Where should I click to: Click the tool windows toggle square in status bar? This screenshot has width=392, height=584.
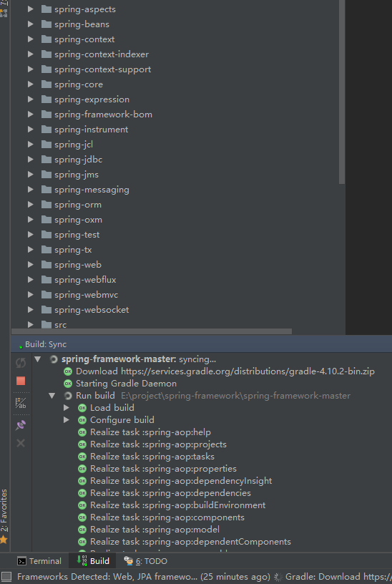pyautogui.click(x=6, y=577)
